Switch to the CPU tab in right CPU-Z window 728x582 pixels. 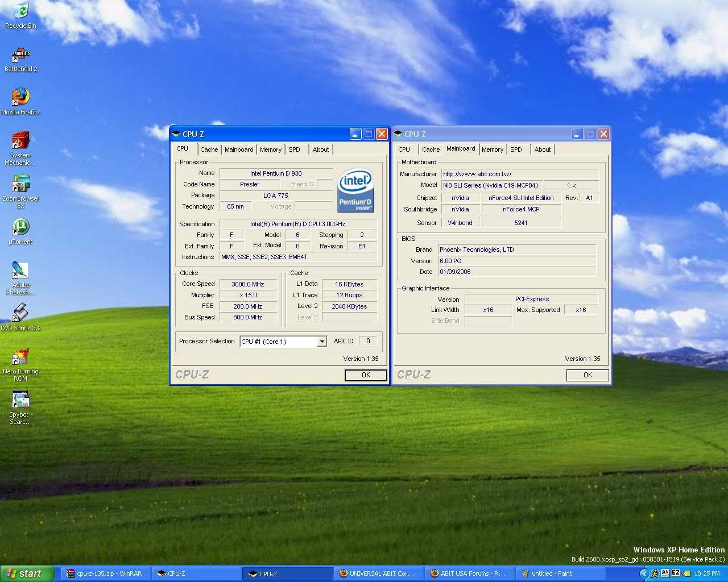point(404,149)
